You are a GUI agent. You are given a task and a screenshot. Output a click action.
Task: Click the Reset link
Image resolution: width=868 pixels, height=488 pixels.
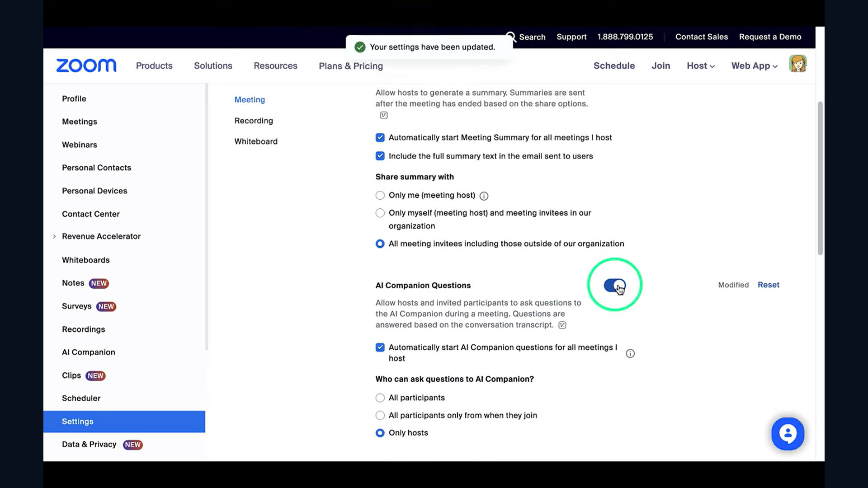click(768, 285)
